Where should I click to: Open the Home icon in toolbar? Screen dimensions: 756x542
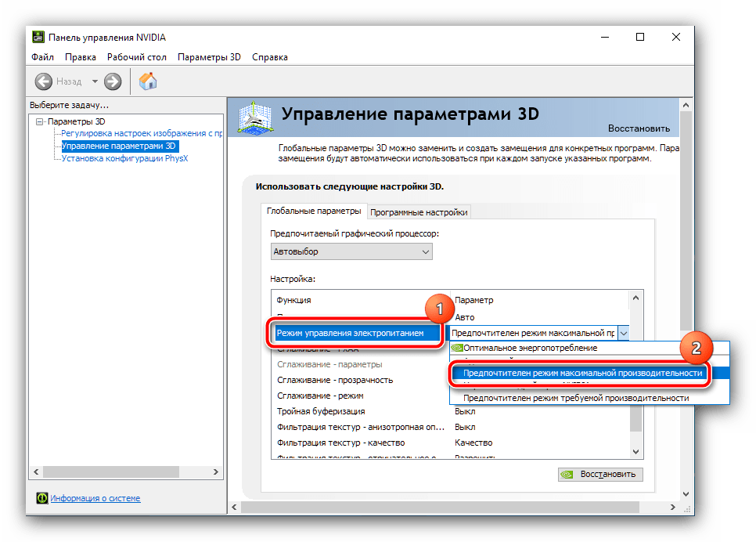coord(148,81)
